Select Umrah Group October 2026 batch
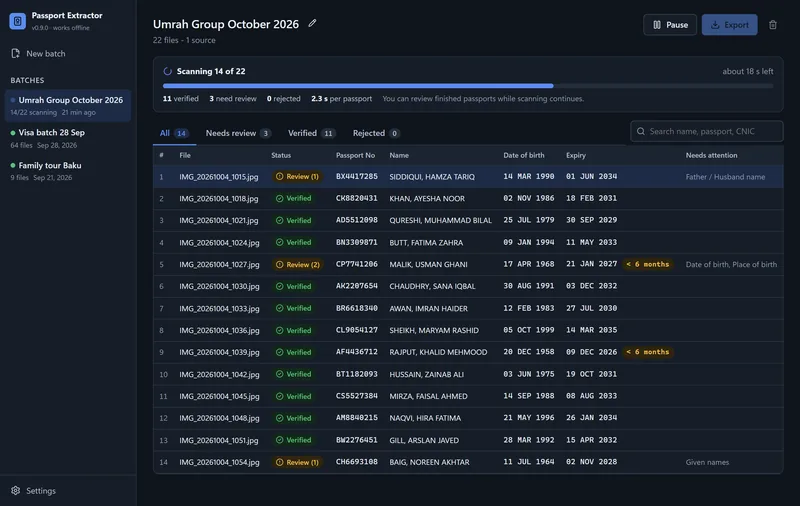The height and width of the screenshot is (506, 800). 68,106
